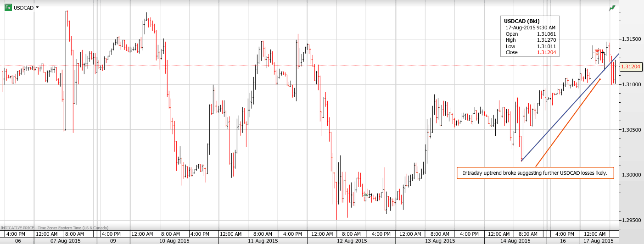
Task: Click the 10-Aug-2015 date segment on time axis
Action: (174, 241)
